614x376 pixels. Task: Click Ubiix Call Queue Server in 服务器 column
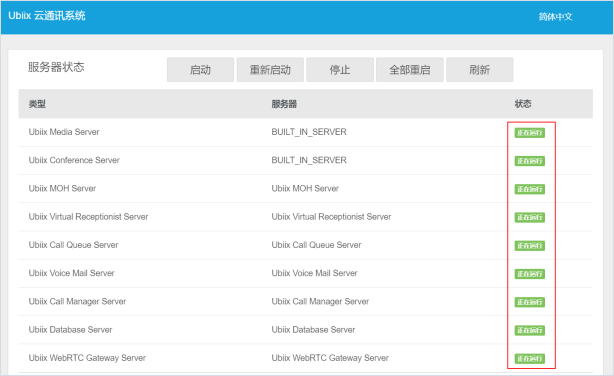click(x=316, y=245)
